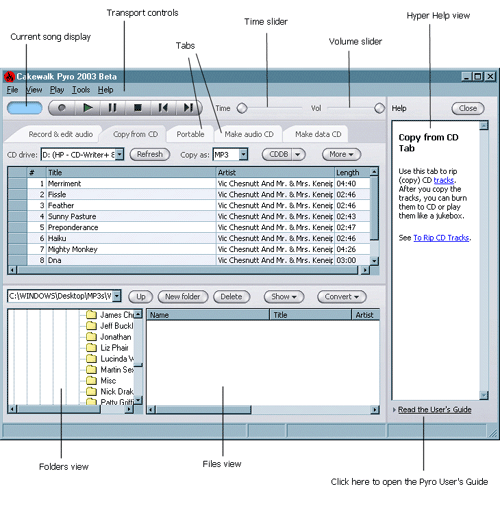Click files view horizontal scrollbar thumb
Image resolution: width=500 pixels, height=517 pixels.
point(203,410)
